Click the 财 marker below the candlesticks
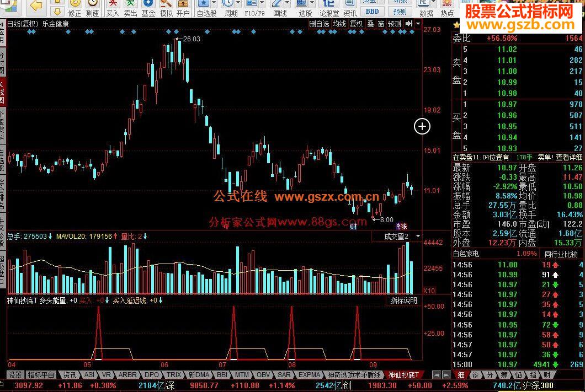585x392 pixels. (x=353, y=226)
